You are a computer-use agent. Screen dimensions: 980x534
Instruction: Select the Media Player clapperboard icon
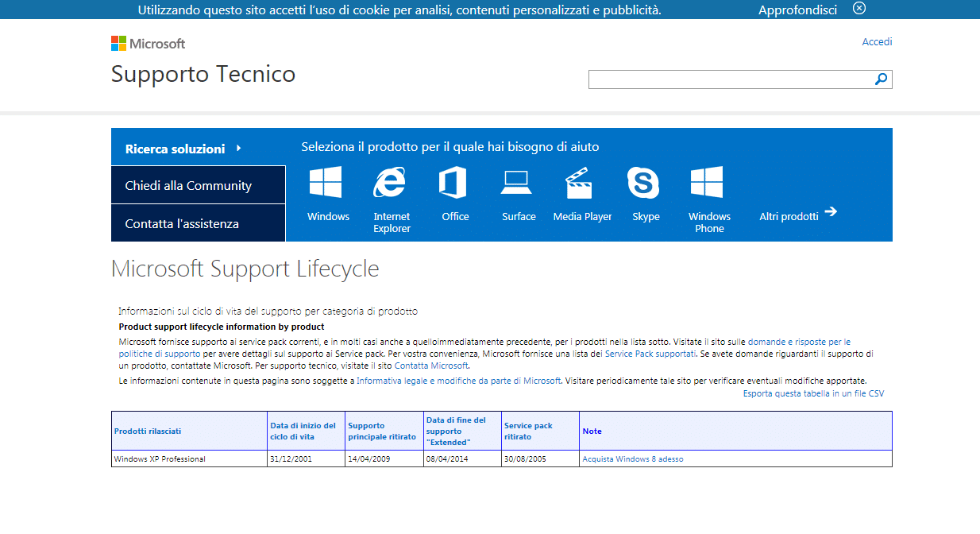tap(579, 183)
